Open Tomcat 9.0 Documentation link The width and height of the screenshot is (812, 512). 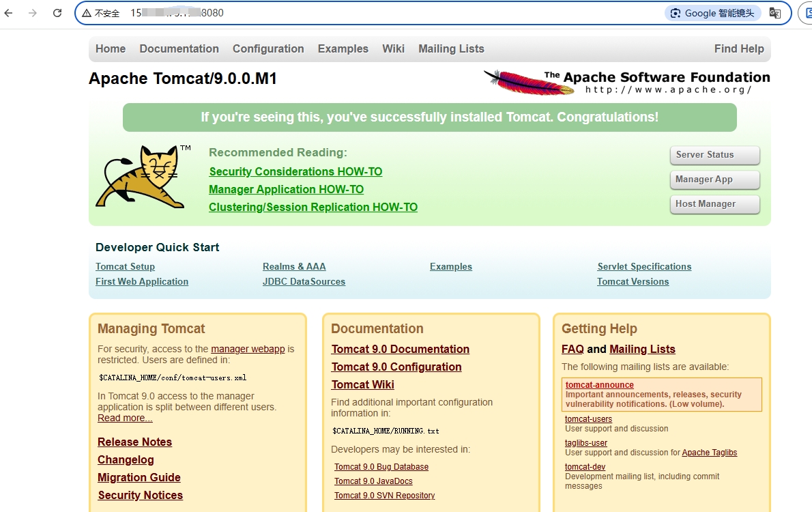(401, 350)
